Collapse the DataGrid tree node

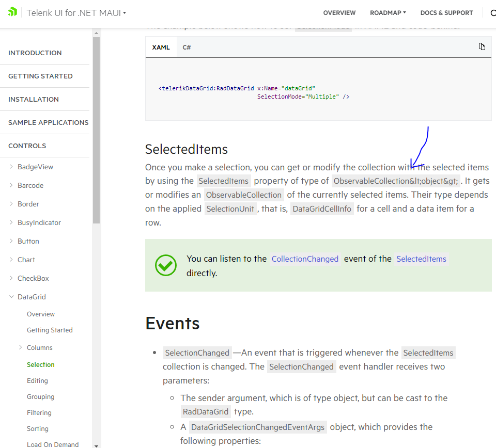pyautogui.click(x=11, y=297)
